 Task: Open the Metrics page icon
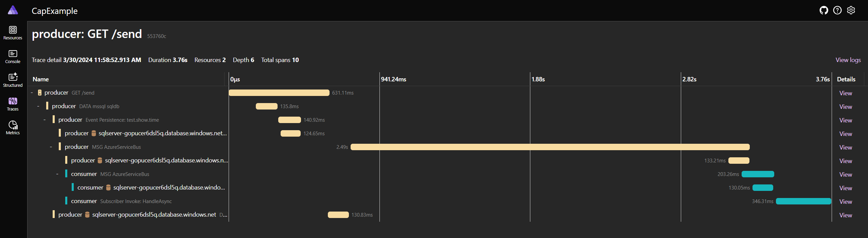click(x=13, y=125)
